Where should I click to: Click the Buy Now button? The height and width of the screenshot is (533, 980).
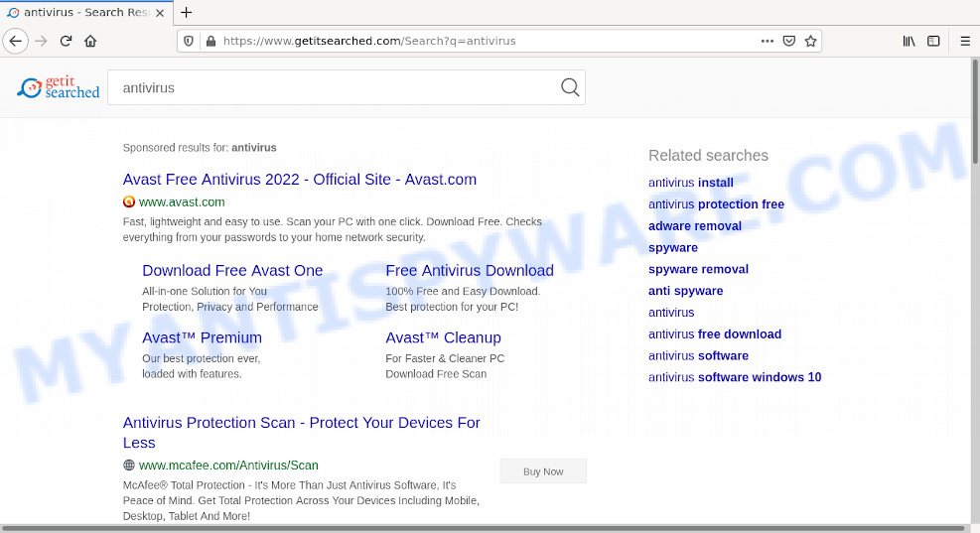[543, 471]
